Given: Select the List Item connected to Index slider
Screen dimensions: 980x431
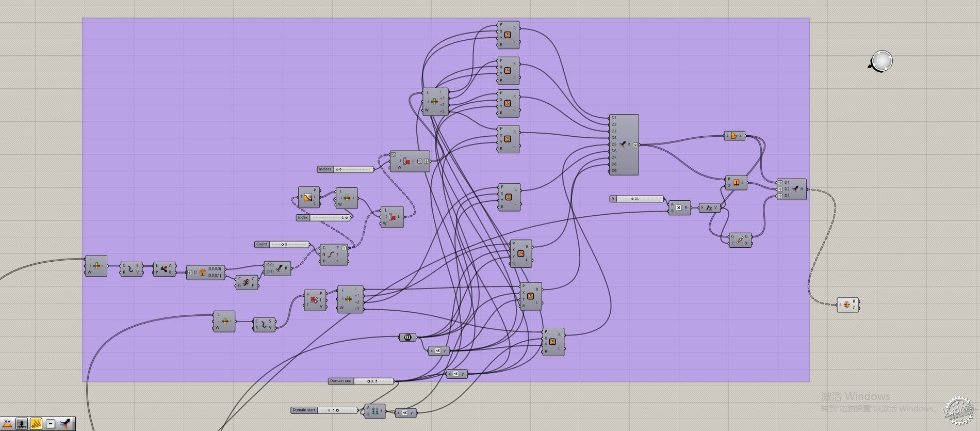Looking at the screenshot, I should [x=346, y=198].
